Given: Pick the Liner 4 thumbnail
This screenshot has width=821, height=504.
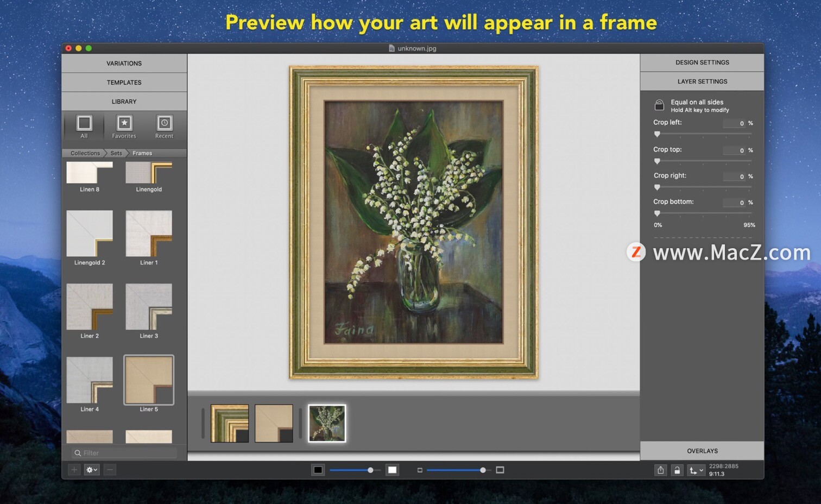Looking at the screenshot, I should (x=90, y=380).
